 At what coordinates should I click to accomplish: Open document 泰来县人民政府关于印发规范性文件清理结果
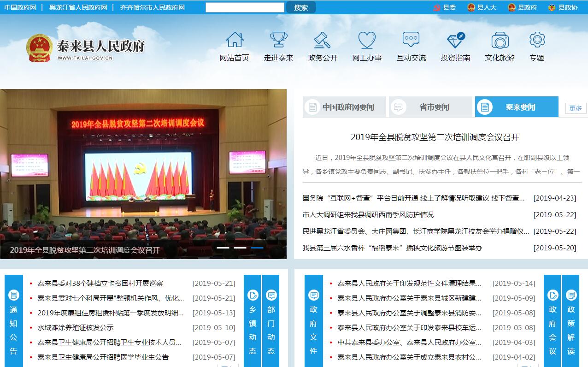point(410,284)
